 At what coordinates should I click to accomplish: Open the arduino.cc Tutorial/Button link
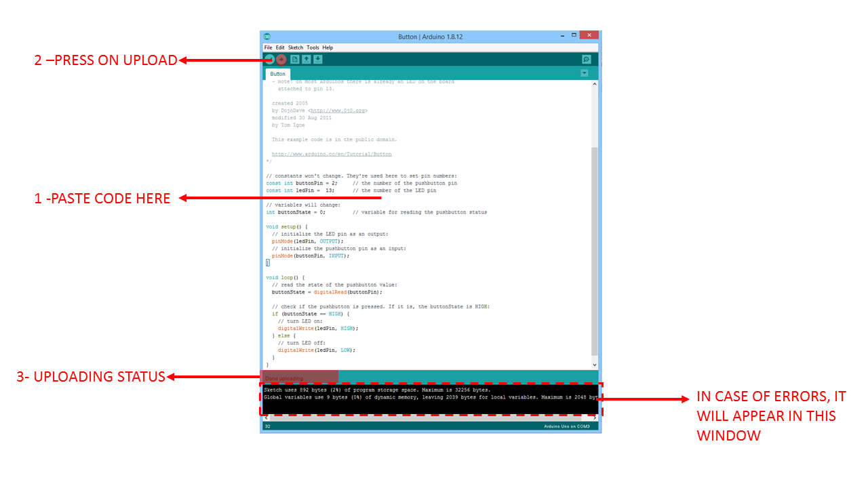[x=332, y=155]
